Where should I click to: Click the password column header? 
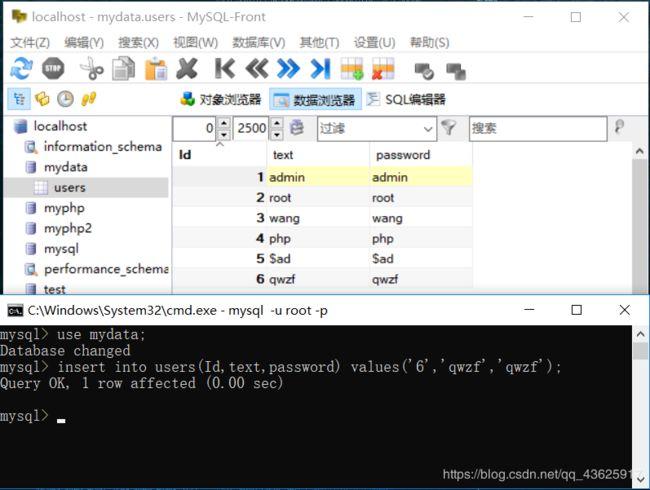point(421,155)
